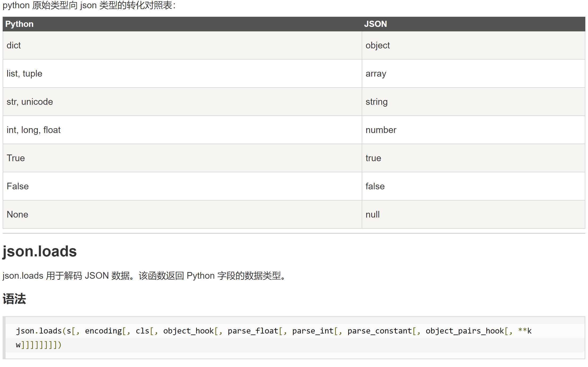Viewport: 588px width, 367px height.
Task: Select the False to false row
Action: tap(293, 186)
